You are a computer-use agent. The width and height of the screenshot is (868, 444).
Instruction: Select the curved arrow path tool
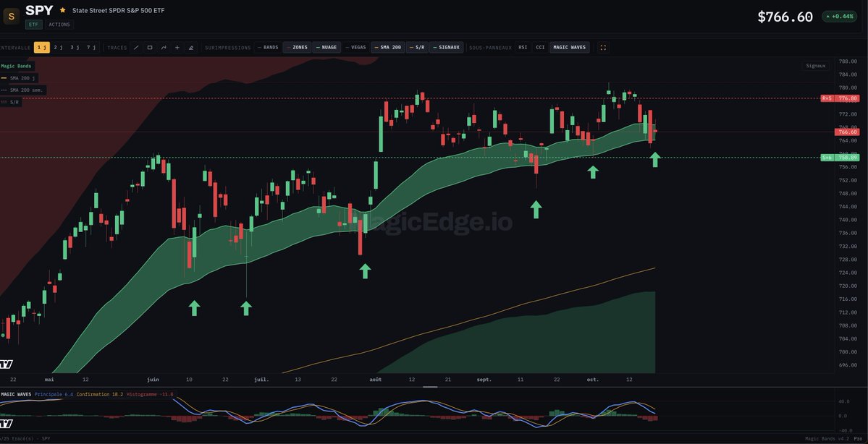pyautogui.click(x=164, y=48)
